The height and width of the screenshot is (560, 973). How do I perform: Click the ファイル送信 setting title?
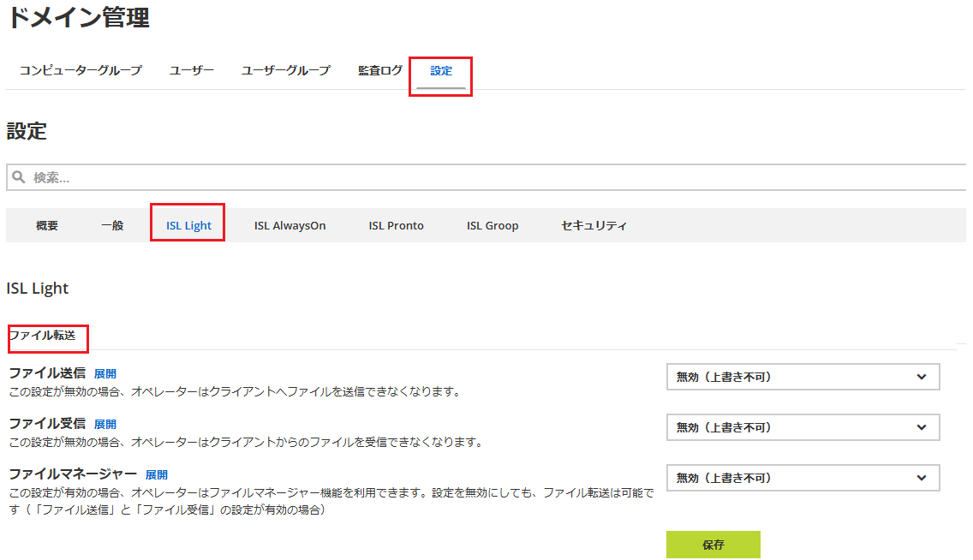click(x=47, y=373)
